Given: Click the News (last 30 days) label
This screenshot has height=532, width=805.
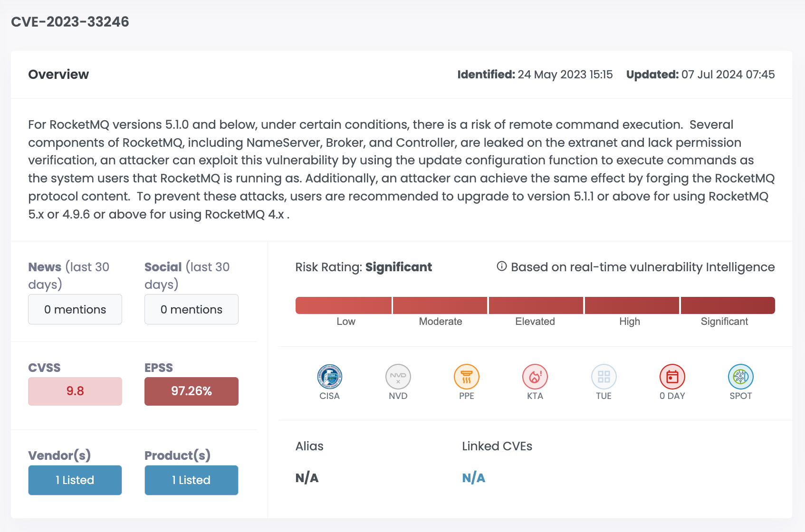Looking at the screenshot, I should [x=69, y=275].
